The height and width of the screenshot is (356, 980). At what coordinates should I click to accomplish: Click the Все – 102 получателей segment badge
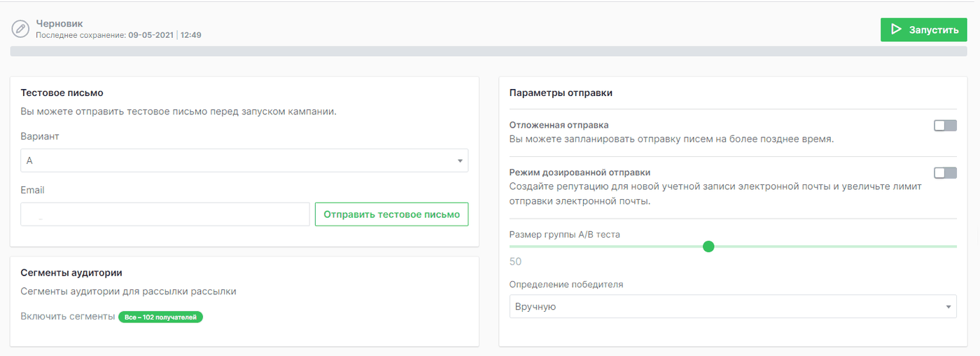[x=161, y=317]
